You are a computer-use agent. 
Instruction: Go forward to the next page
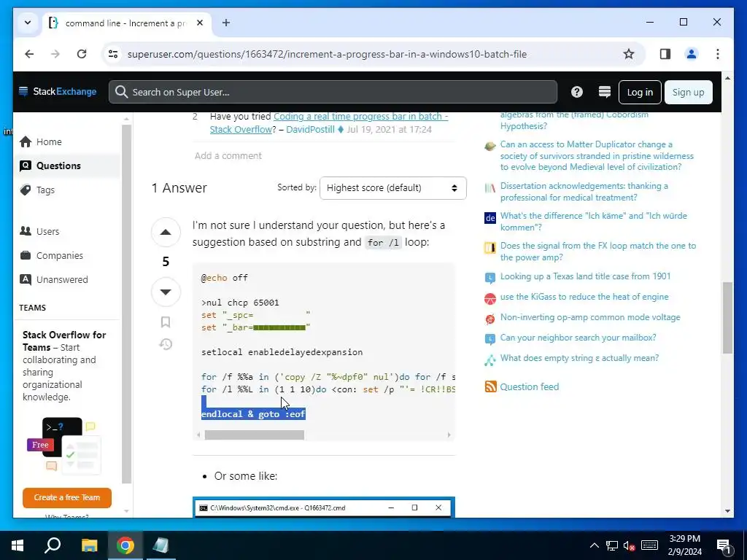[x=55, y=54]
